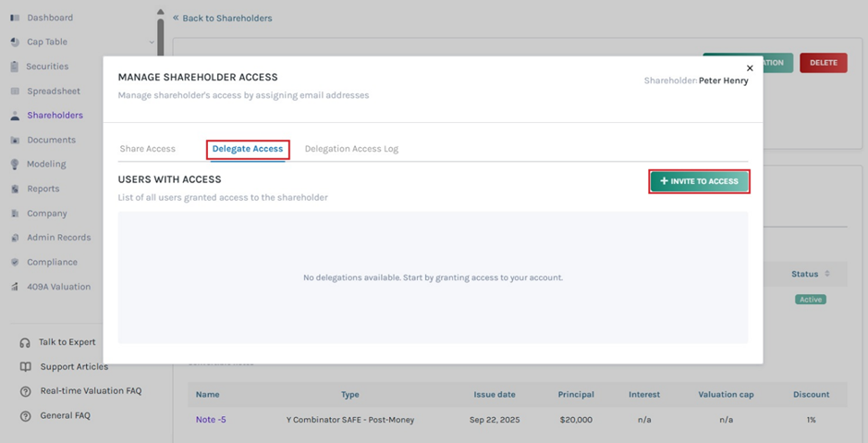Open Compliance in the sidebar
868x443 pixels.
[x=52, y=262]
